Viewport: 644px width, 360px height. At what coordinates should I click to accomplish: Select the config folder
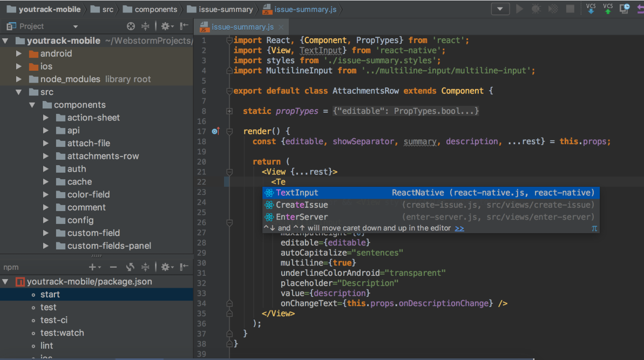point(74,220)
